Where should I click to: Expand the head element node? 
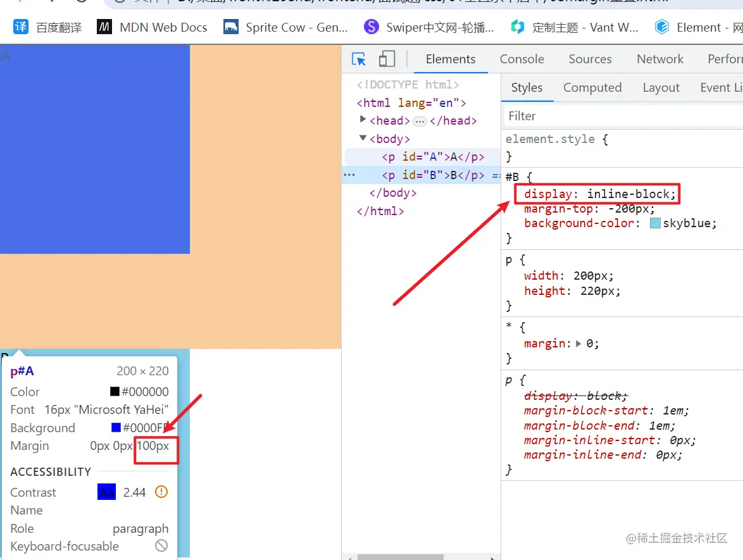tap(363, 120)
